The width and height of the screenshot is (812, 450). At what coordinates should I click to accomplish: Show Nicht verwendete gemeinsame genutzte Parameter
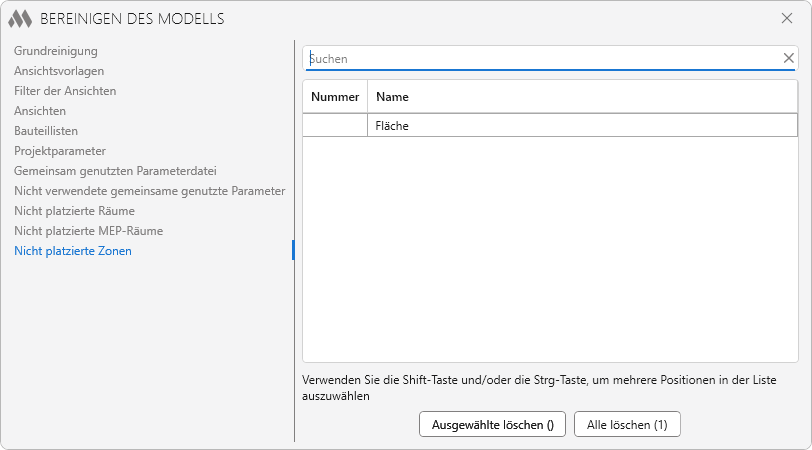click(149, 191)
